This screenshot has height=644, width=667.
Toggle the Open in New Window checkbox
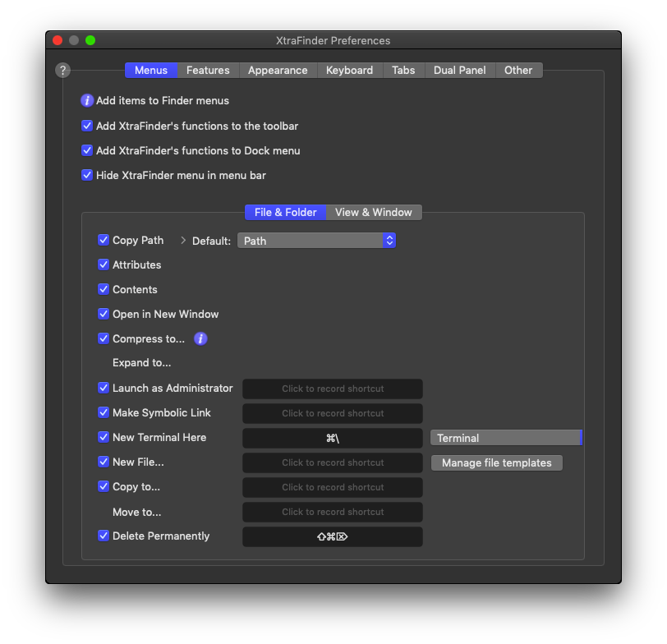coord(103,315)
